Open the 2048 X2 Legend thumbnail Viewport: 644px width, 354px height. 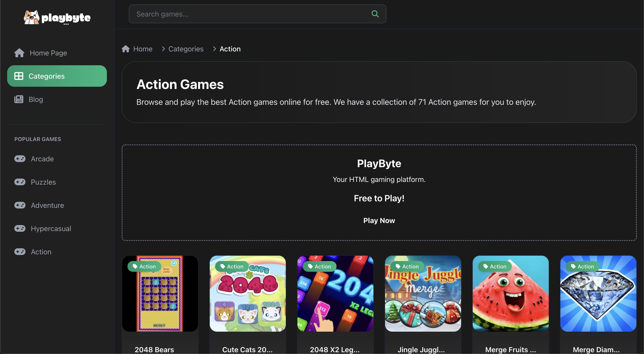[x=335, y=293]
